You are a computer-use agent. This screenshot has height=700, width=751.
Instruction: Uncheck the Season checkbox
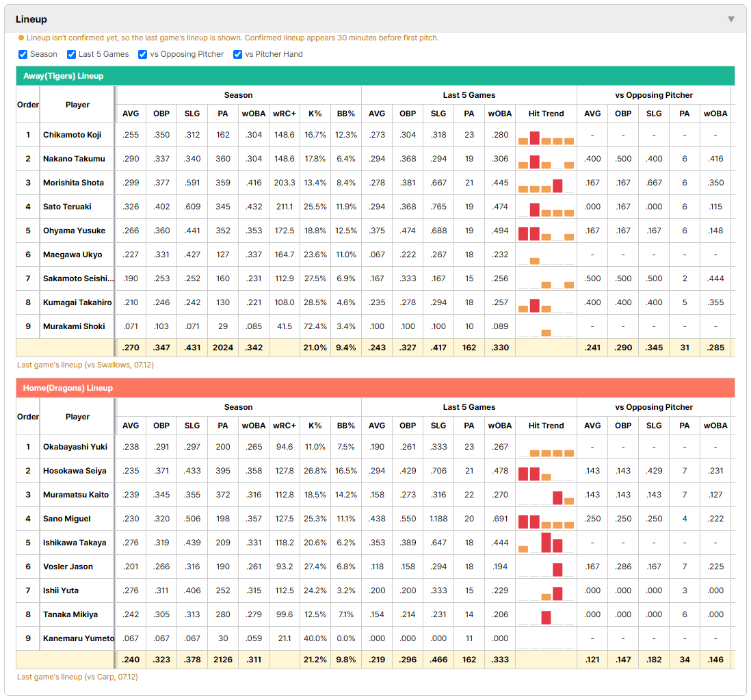pos(23,54)
